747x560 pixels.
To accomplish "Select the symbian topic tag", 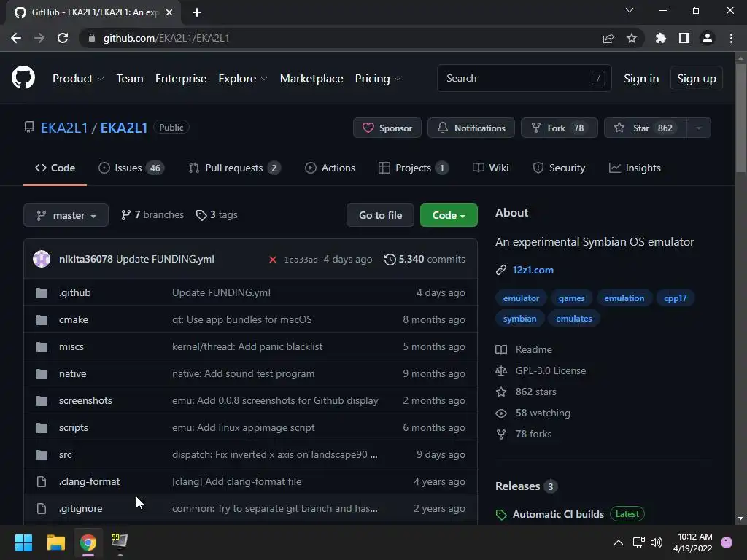I will tap(519, 319).
